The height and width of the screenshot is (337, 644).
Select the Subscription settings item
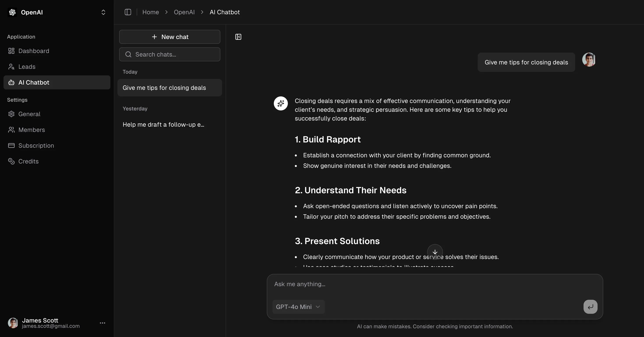36,145
